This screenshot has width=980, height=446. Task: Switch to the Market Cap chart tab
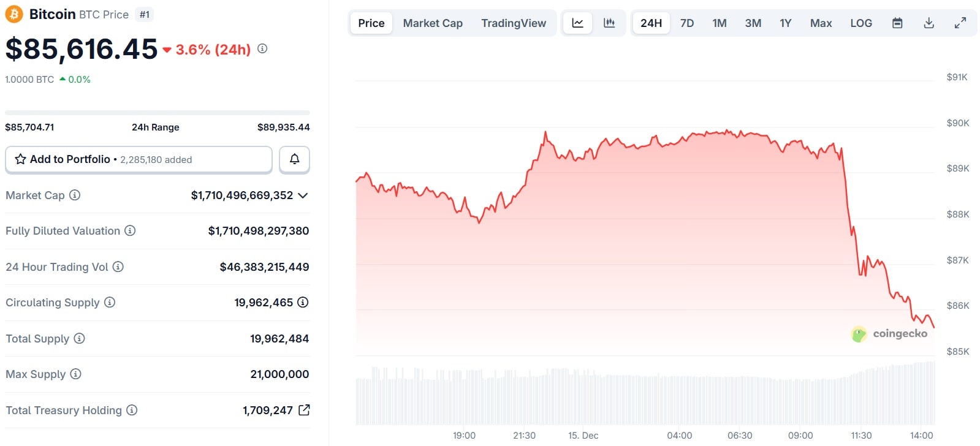pos(433,23)
